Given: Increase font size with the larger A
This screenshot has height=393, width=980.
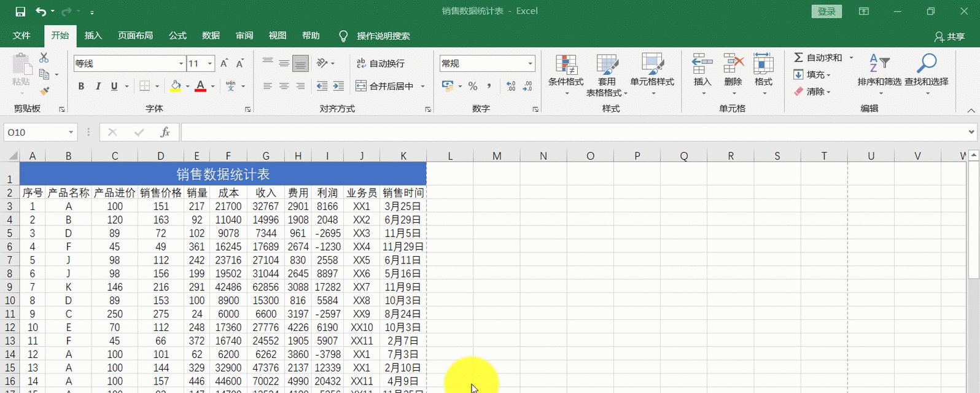Looking at the screenshot, I should point(224,63).
